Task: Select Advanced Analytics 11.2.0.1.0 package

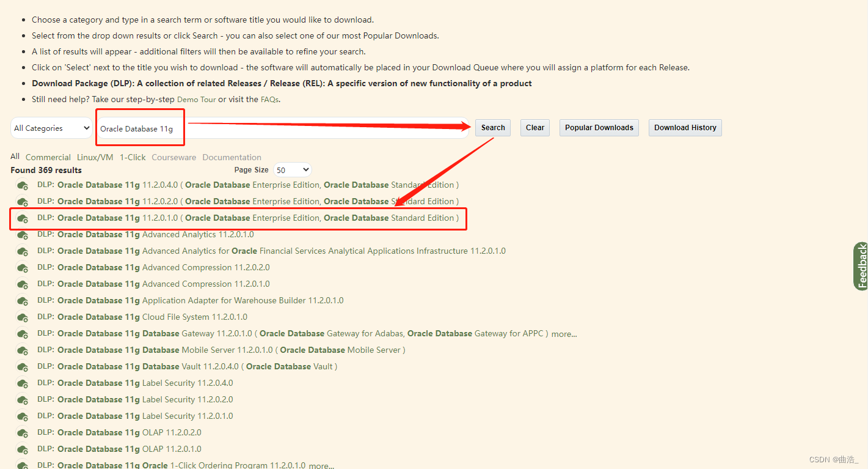Action: pos(145,234)
